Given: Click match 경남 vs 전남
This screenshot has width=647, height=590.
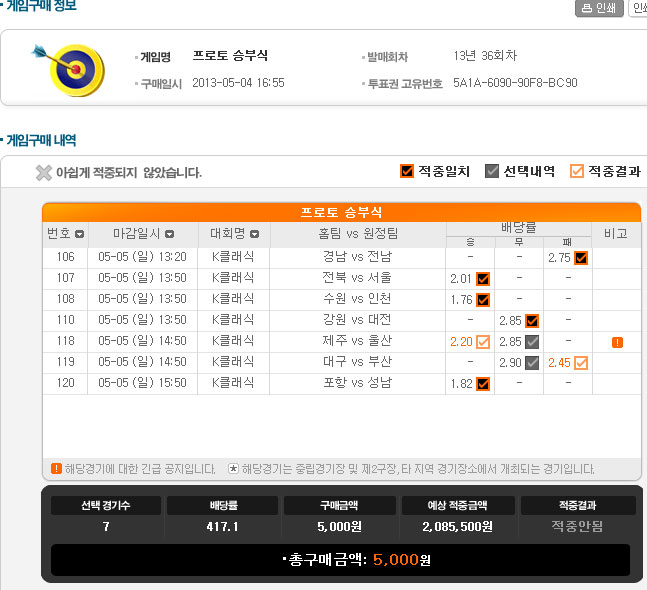Looking at the screenshot, I should [357, 257].
